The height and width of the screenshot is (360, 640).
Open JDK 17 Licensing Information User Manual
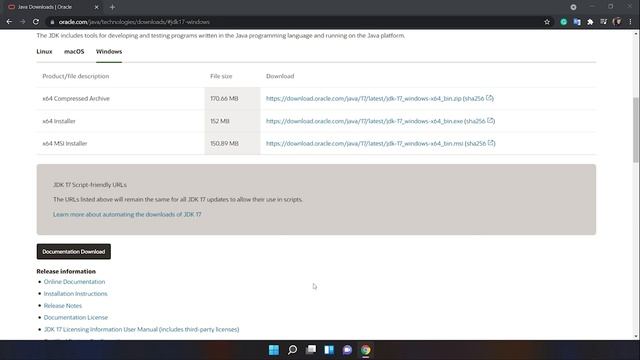click(x=141, y=329)
